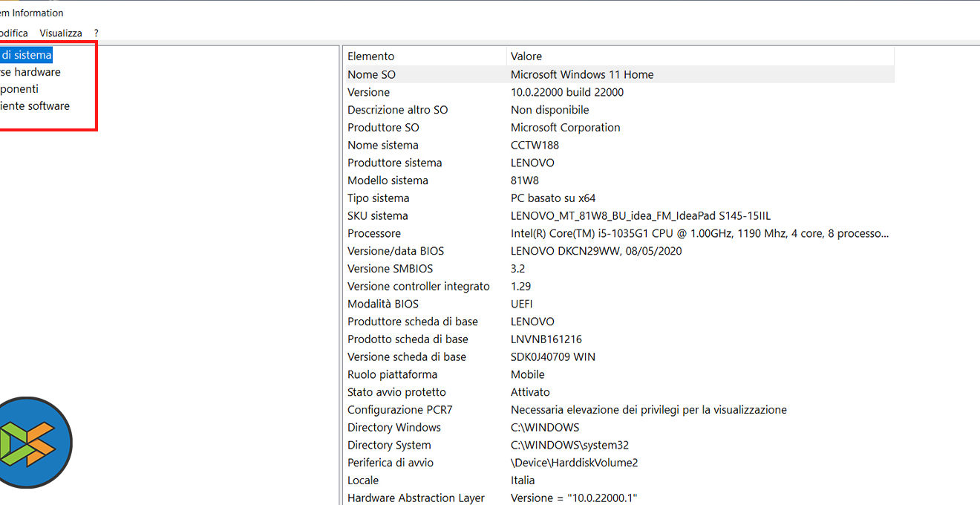The image size is (980, 505).
Task: Click the Modalità BIOS entry
Action: [383, 304]
